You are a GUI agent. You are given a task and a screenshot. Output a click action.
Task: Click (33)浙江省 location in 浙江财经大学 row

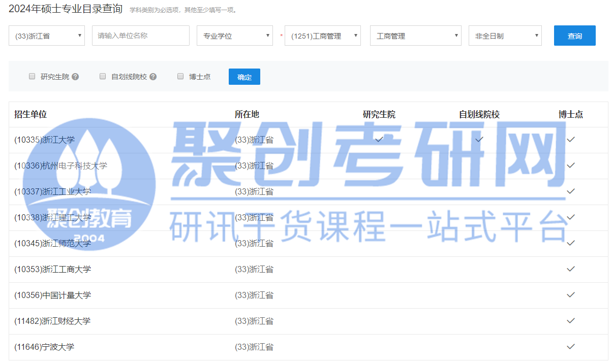coord(254,321)
